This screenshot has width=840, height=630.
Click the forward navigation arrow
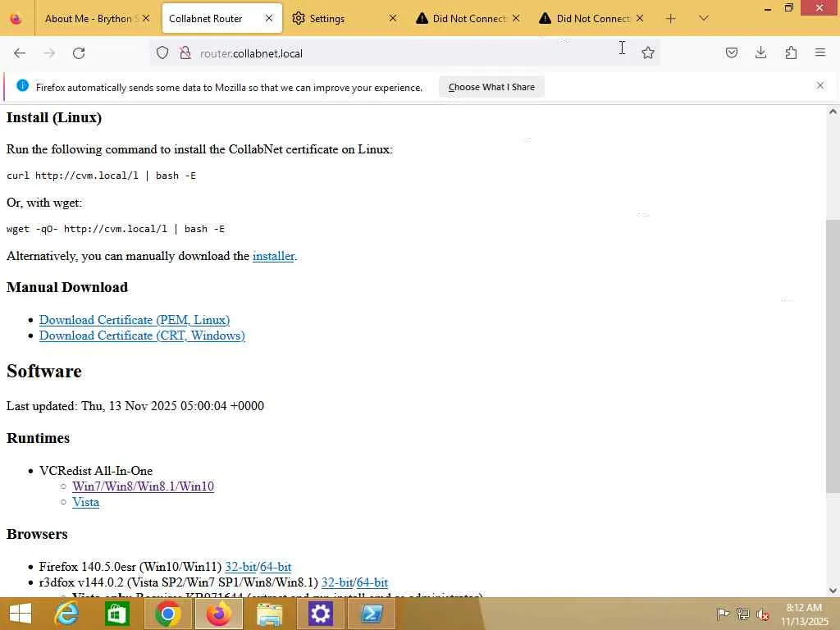[49, 53]
